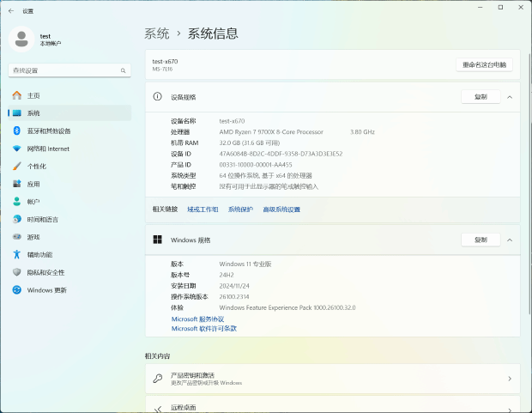Open Microsoft 软件许可条款 link
Viewport: 532px width, 413px height.
204,329
